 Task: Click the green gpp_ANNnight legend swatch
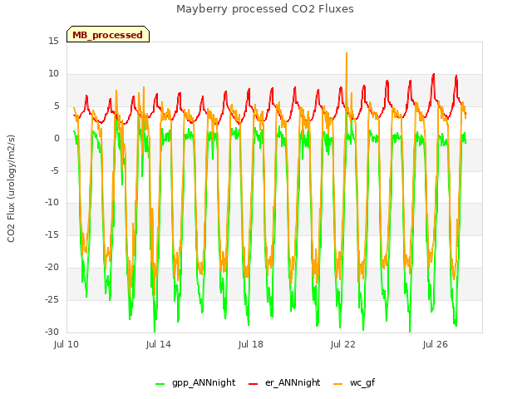[x=160, y=384]
